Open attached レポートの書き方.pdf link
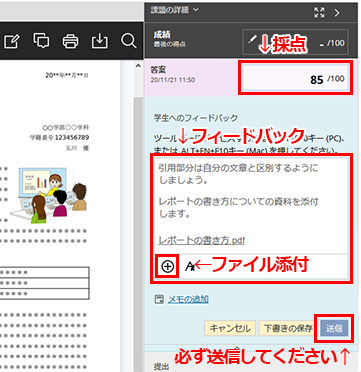 pyautogui.click(x=202, y=240)
